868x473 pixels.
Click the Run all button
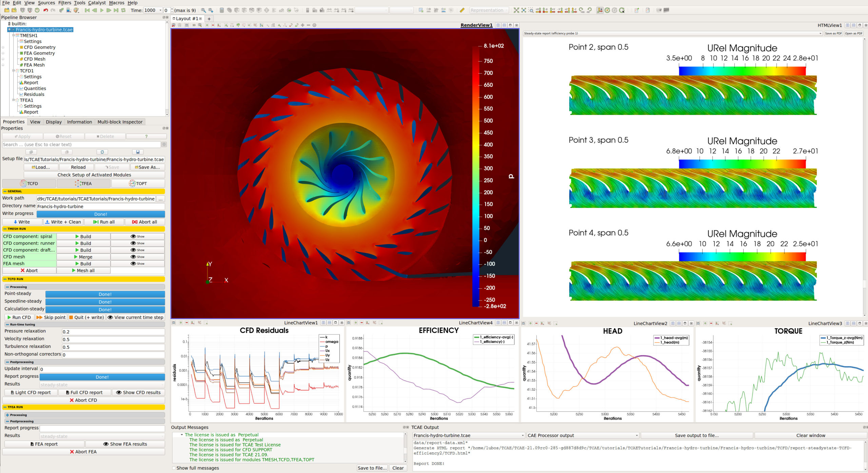(x=104, y=222)
